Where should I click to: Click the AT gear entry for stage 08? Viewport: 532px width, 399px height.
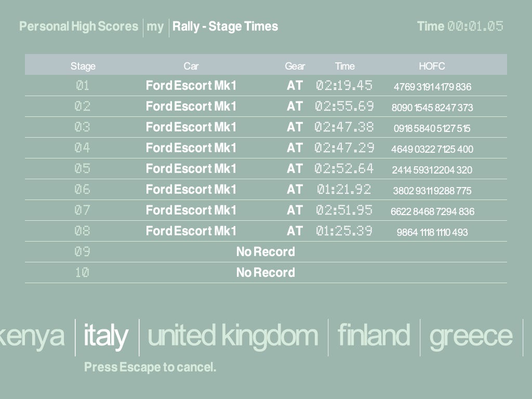point(295,231)
